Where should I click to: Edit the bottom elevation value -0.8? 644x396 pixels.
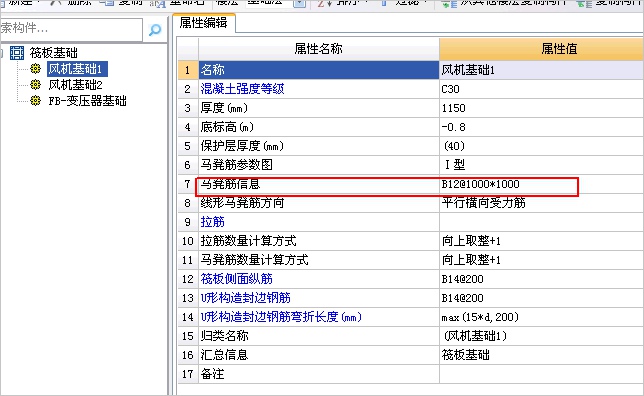[542, 127]
